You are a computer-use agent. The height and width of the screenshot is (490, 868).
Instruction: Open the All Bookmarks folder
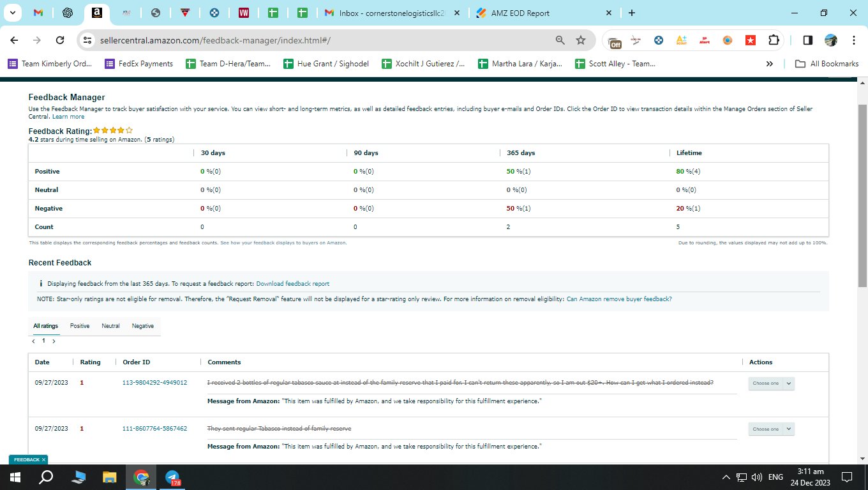827,64
